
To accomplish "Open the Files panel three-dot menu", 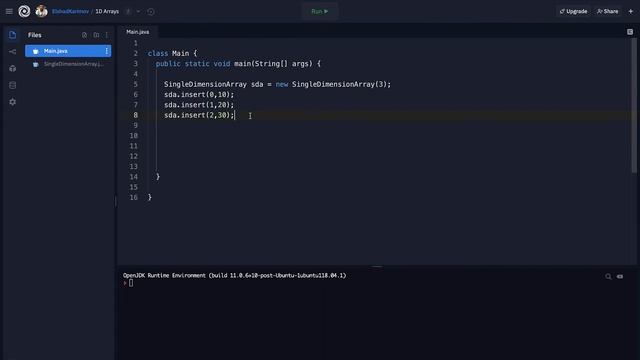I will pyautogui.click(x=107, y=35).
